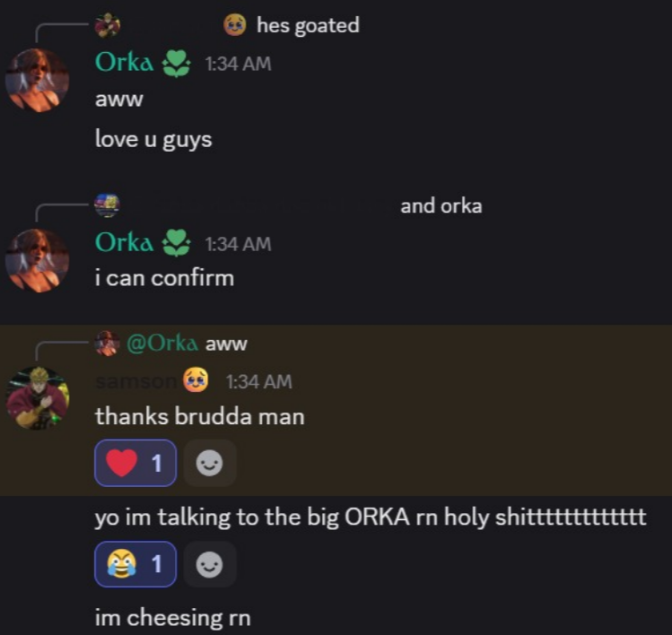Toggle the laughing-crying emoji reaction
This screenshot has height=635, width=672.
click(x=135, y=564)
